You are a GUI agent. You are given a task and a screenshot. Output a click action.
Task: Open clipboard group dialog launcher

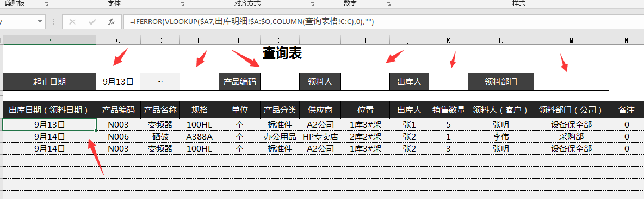tap(46, 4)
